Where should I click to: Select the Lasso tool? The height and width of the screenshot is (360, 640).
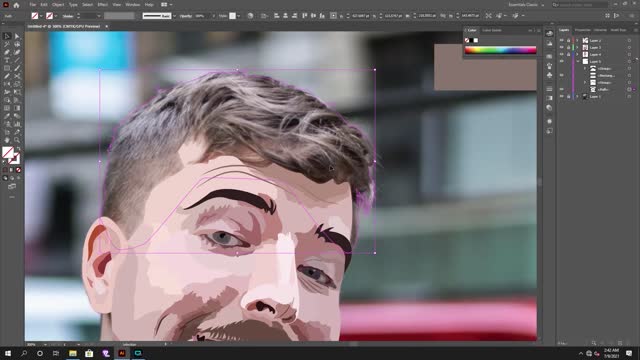click(x=17, y=44)
